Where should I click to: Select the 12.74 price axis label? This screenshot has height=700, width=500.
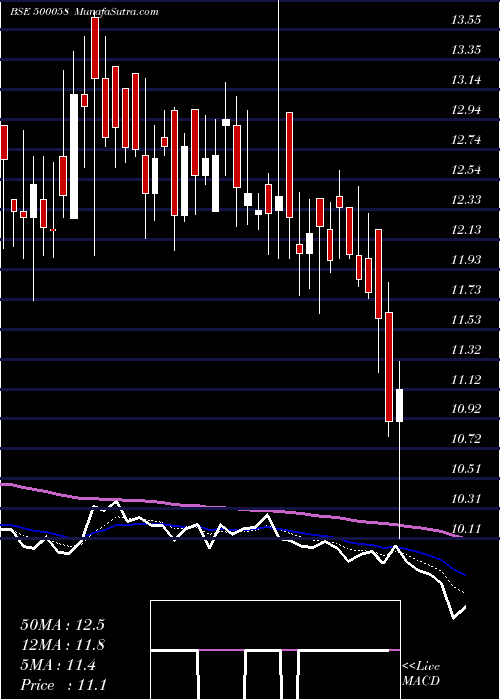coord(466,140)
